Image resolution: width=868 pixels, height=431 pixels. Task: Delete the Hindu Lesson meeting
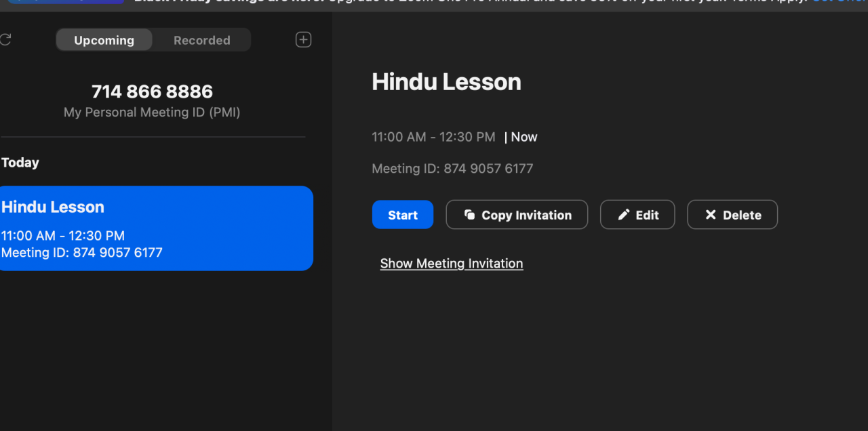pyautogui.click(x=732, y=215)
